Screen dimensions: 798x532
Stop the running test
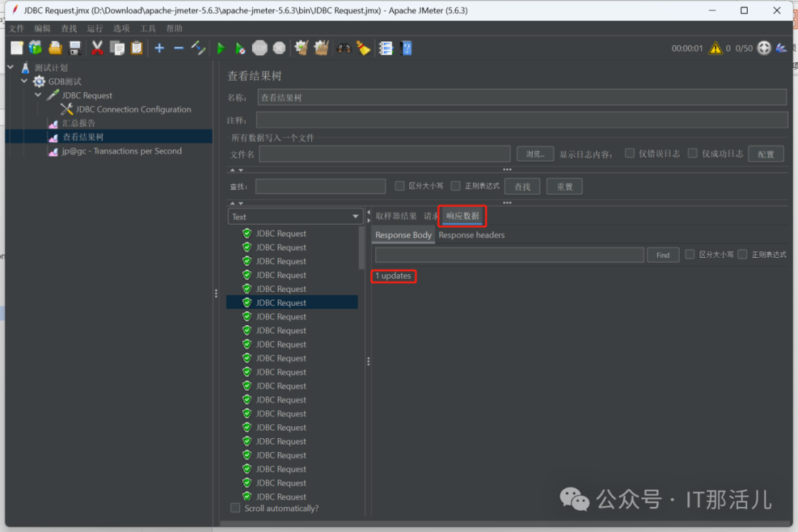tap(259, 48)
